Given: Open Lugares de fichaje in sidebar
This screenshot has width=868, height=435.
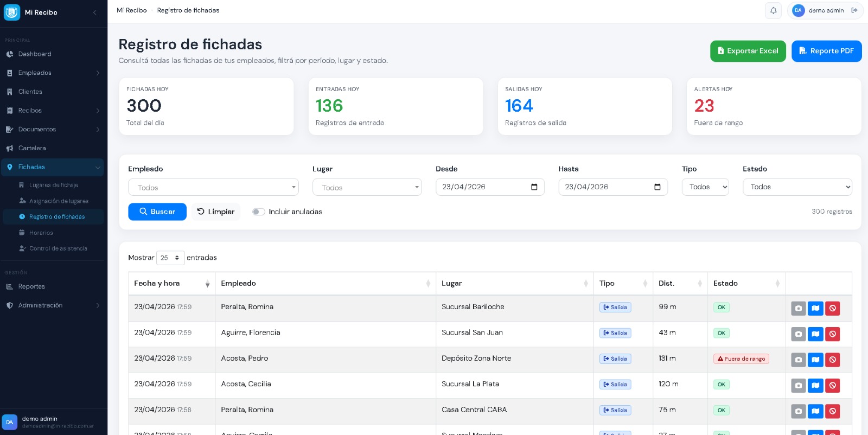Looking at the screenshot, I should [x=53, y=185].
